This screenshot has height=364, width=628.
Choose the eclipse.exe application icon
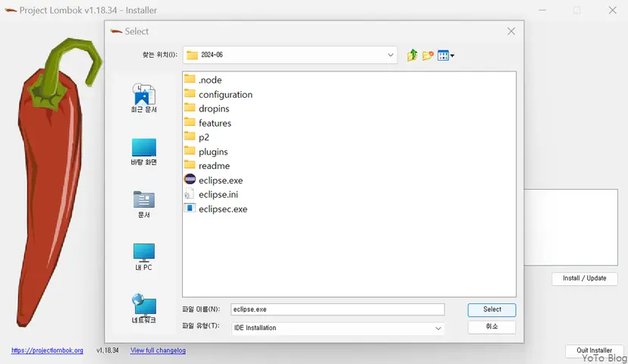(x=190, y=180)
